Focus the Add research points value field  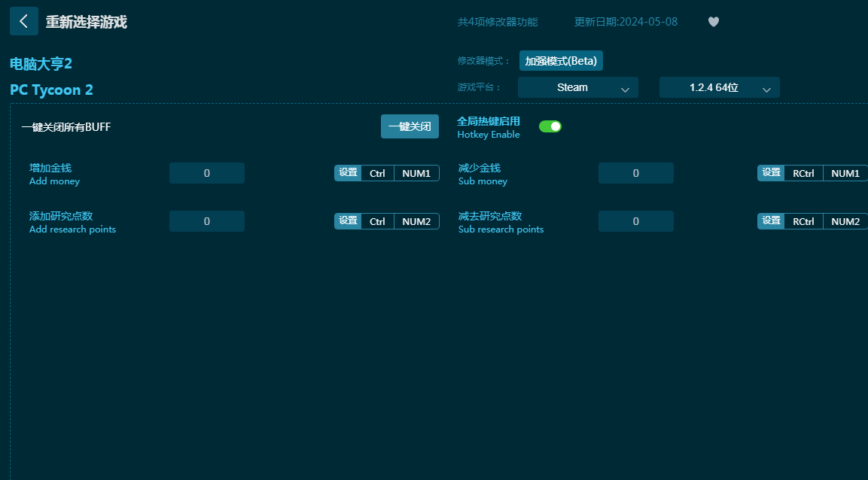coord(207,221)
